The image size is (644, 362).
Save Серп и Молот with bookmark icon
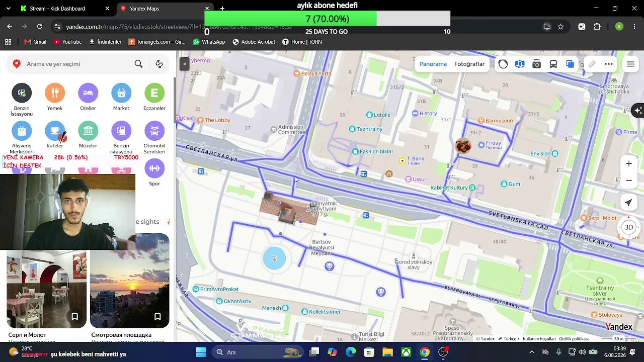point(74,316)
